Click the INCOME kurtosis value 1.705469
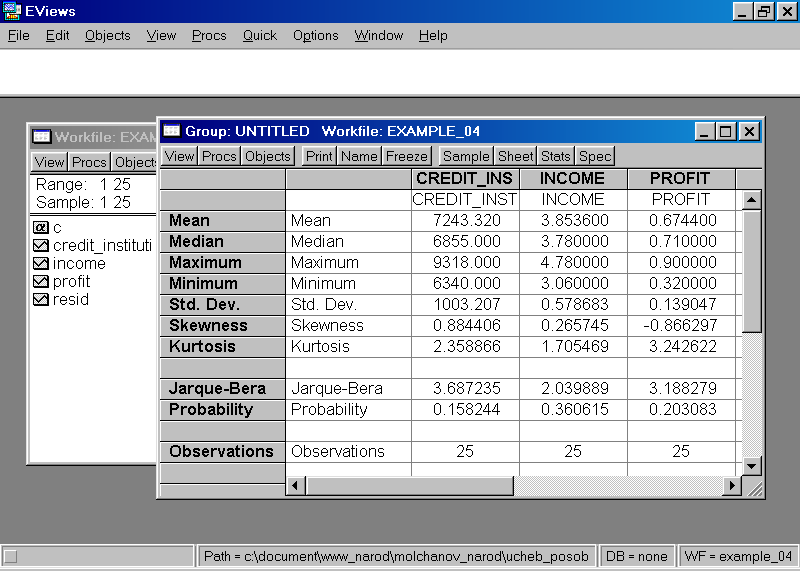The image size is (800, 571). (575, 346)
